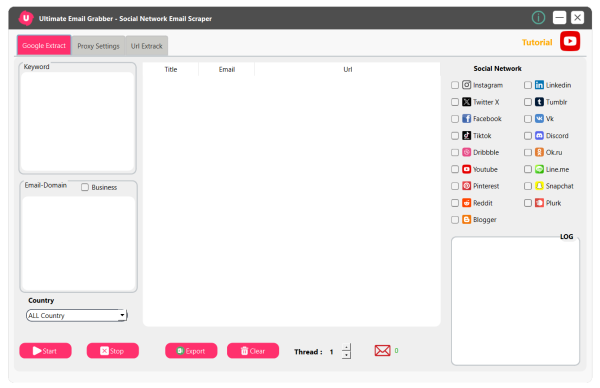The image size is (600, 388).
Task: Click the Instagram icon
Action: [466, 85]
